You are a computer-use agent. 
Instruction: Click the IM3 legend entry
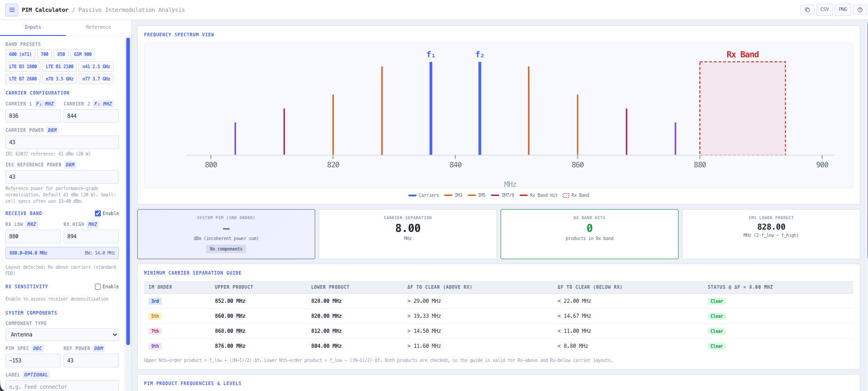453,195
